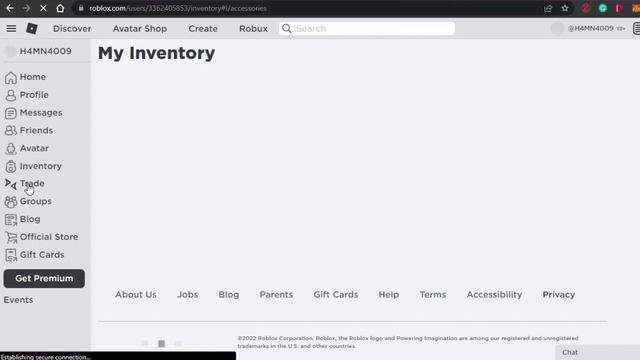Open the Robux tab
The image size is (640, 360).
coord(253,29)
